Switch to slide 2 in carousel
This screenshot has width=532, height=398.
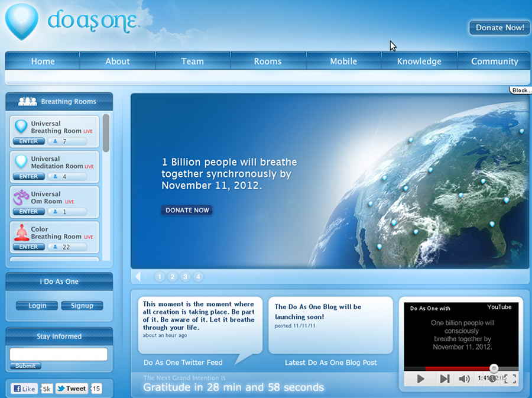click(x=172, y=277)
